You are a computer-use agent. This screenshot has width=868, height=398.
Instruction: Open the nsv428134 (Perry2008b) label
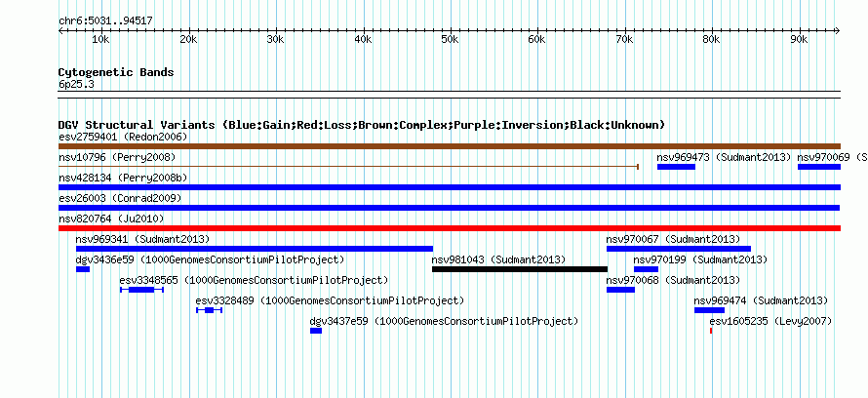[x=123, y=178]
